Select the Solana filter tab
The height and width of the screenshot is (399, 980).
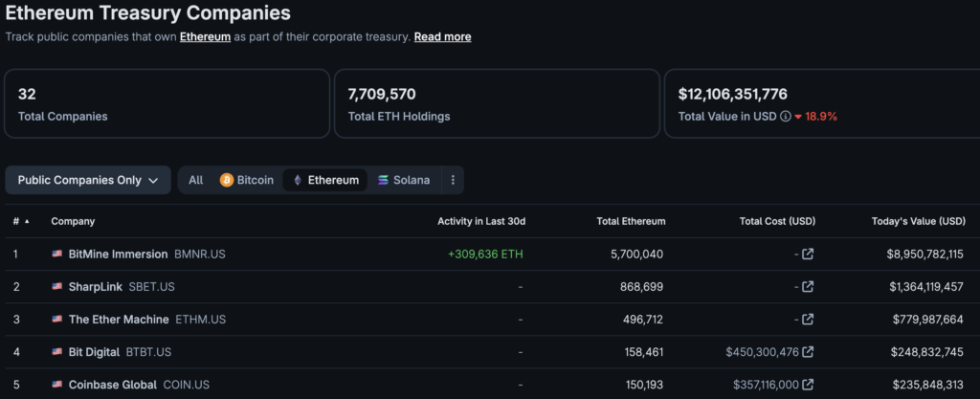click(403, 180)
